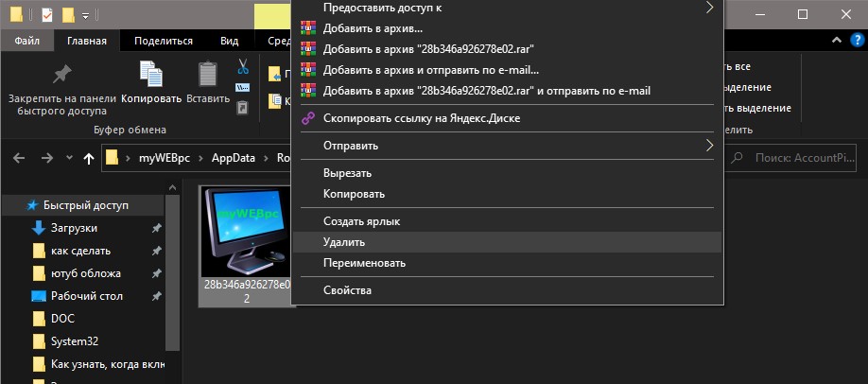Image resolution: width=868 pixels, height=384 pixels.
Task: Switch to the Главная tab
Action: tap(87, 41)
